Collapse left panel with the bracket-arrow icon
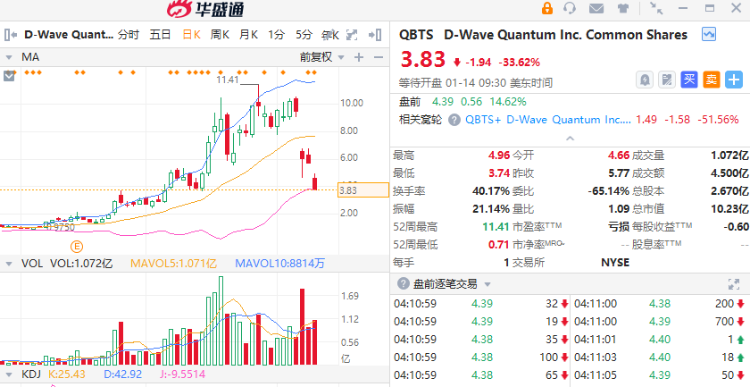Screen dimensions: 750x387 (11, 34)
